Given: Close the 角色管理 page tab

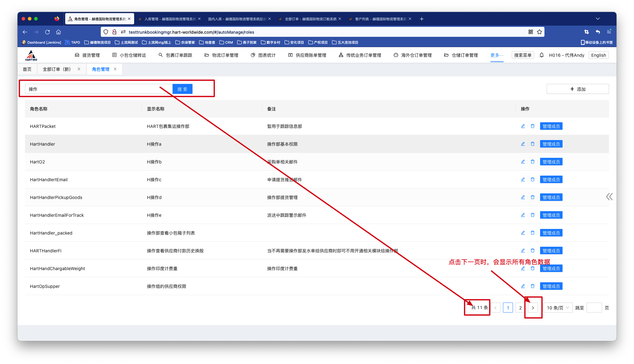Looking at the screenshot, I should click(115, 69).
